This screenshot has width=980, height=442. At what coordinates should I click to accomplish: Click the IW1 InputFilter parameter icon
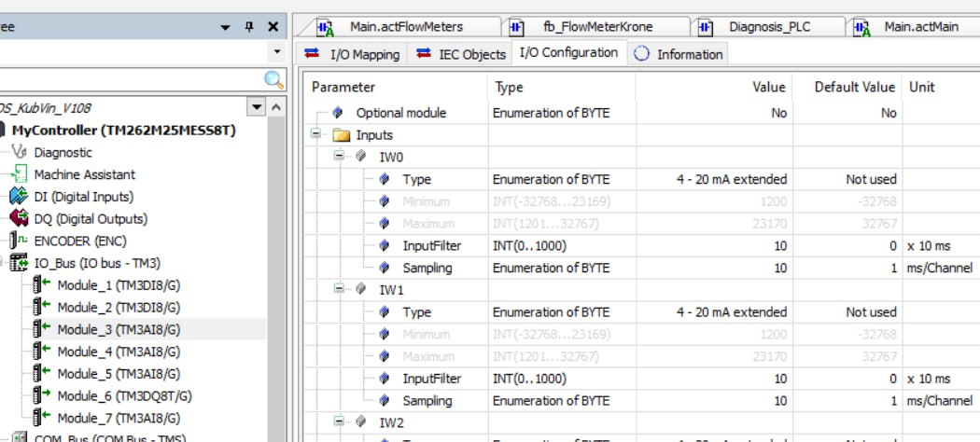tap(384, 379)
